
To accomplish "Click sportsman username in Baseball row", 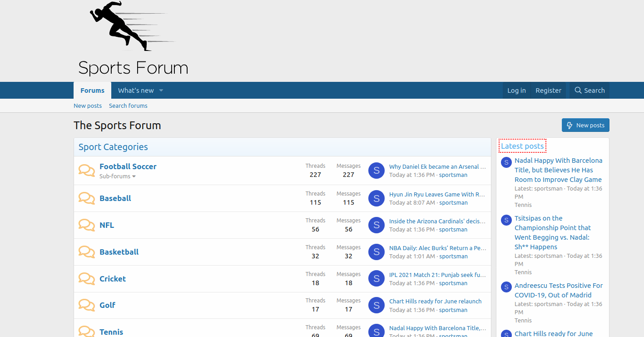I will click(453, 203).
